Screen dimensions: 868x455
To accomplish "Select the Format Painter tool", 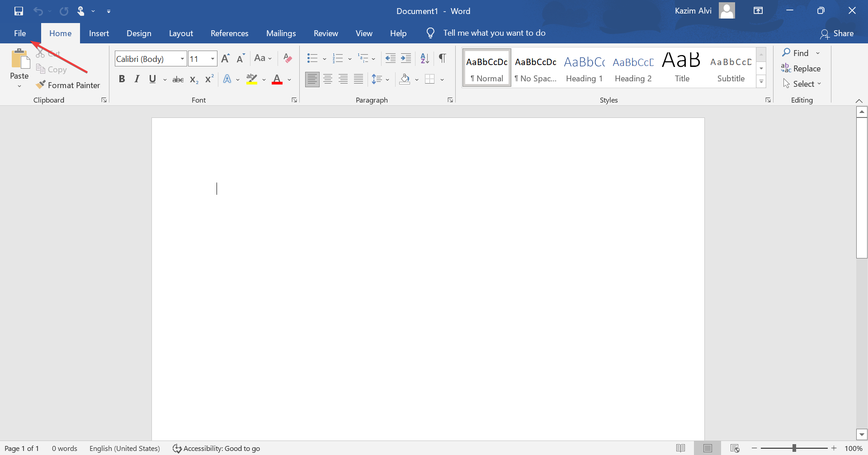I will click(x=68, y=84).
